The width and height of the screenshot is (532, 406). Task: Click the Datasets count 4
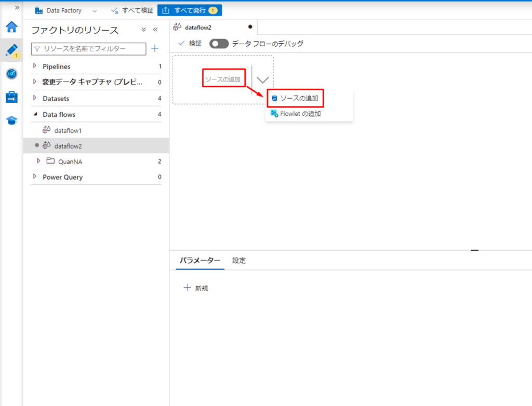(159, 98)
